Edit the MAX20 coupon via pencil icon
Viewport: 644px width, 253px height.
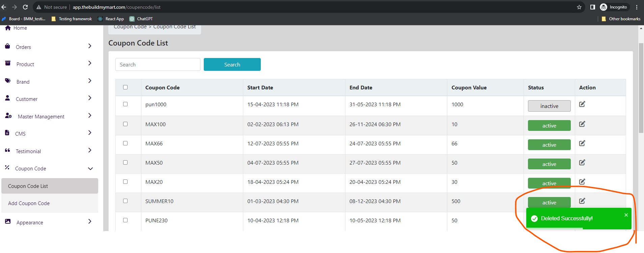pos(582,182)
